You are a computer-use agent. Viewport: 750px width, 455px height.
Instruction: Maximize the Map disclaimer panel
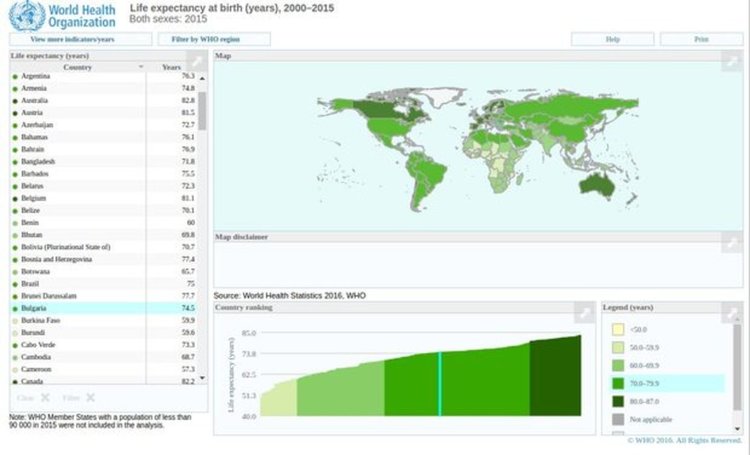tap(732, 243)
